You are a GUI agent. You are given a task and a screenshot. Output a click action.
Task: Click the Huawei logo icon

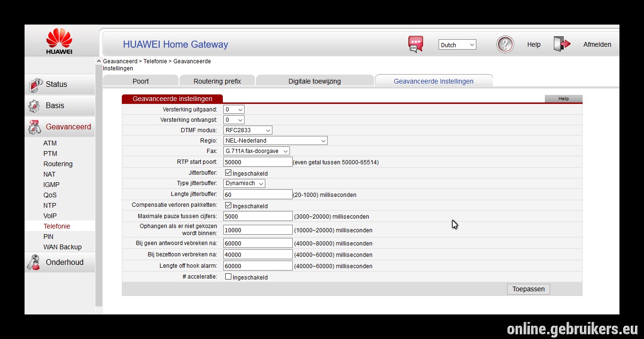click(x=59, y=41)
